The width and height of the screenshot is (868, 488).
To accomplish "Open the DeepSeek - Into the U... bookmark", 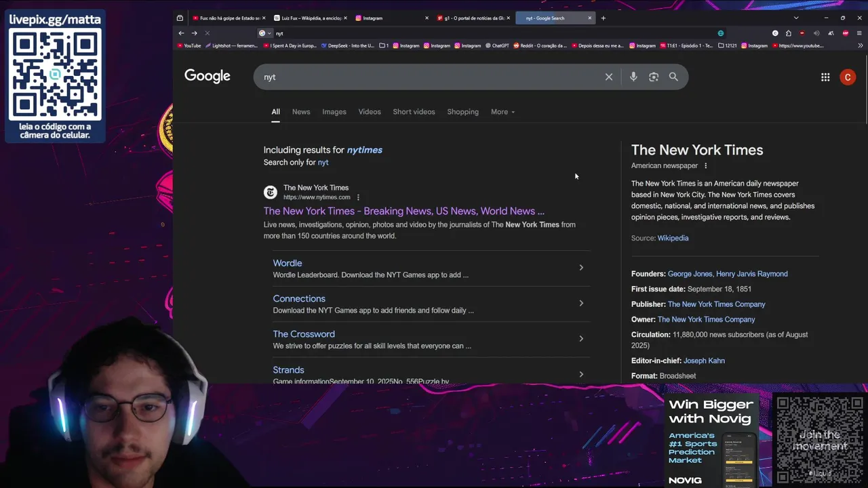I will pyautogui.click(x=348, y=46).
